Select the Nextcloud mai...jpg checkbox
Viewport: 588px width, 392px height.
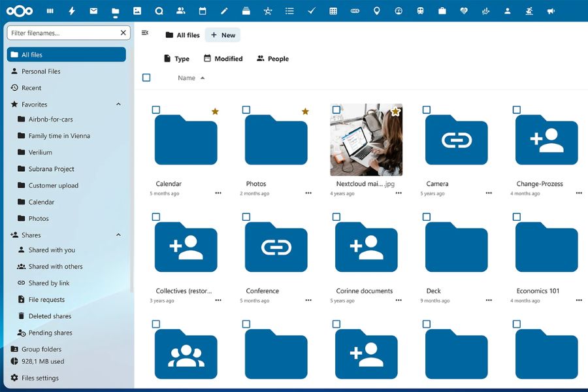click(x=336, y=110)
